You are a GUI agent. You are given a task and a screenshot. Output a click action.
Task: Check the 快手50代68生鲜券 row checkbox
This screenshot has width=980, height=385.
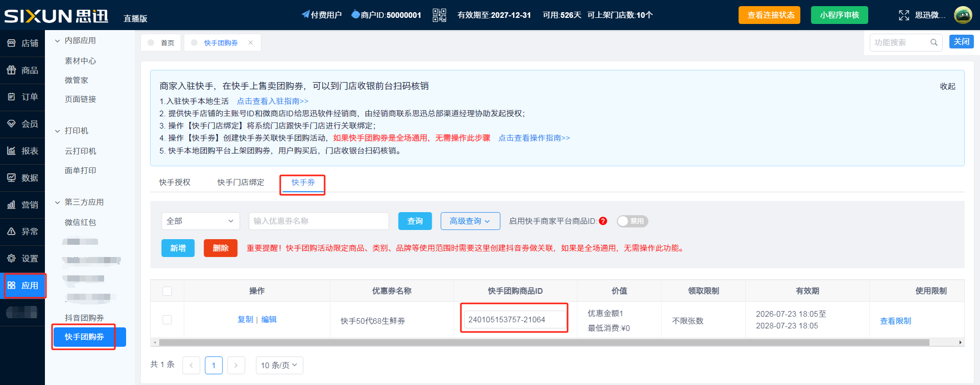tap(167, 320)
